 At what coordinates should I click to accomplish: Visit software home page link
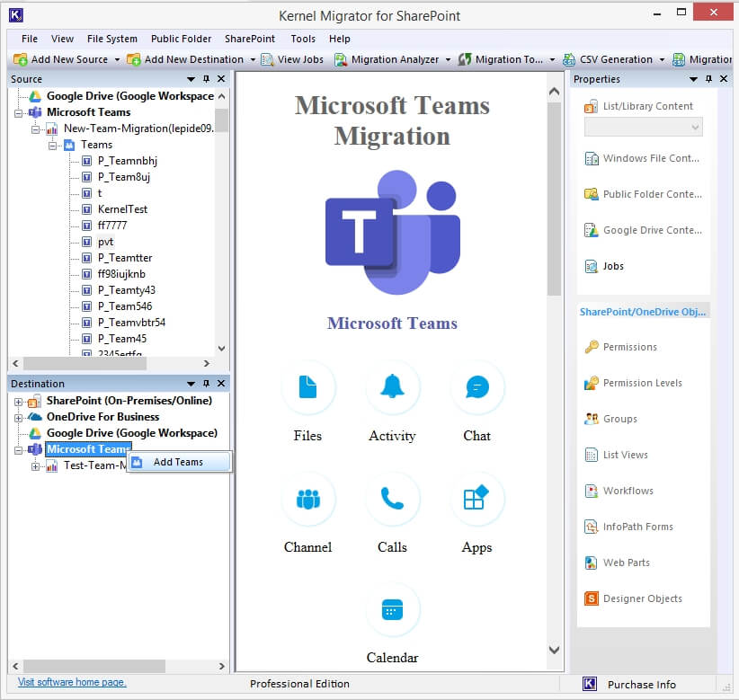[72, 682]
